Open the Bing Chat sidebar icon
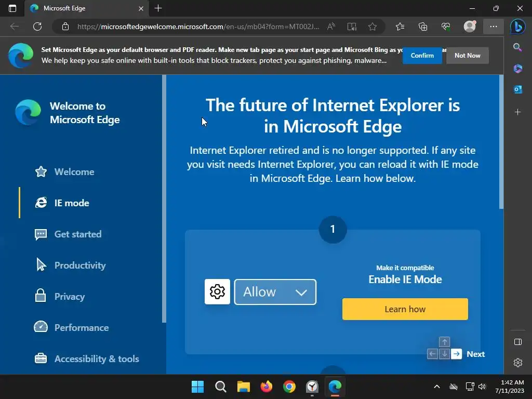This screenshot has height=399, width=532. 518,26
